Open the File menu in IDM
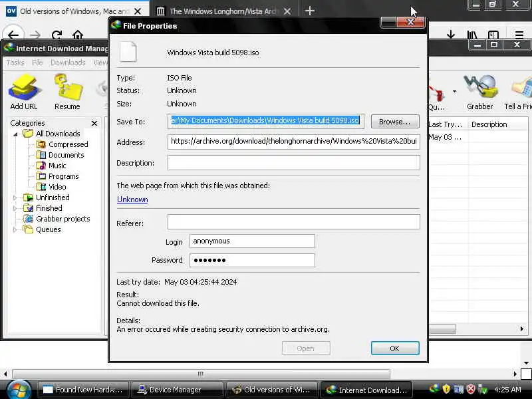This screenshot has width=532, height=399. (x=37, y=63)
